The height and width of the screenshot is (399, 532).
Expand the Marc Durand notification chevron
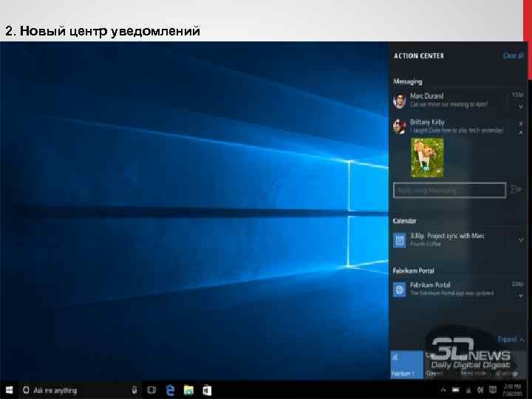pyautogui.click(x=521, y=107)
